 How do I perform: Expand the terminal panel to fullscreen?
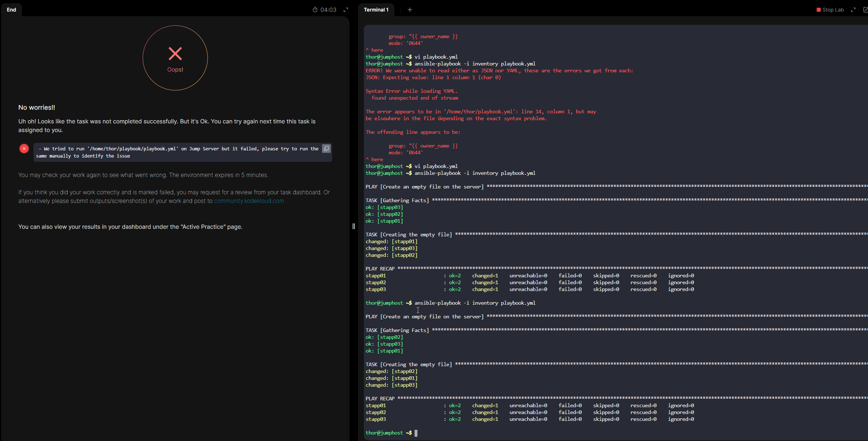click(853, 10)
